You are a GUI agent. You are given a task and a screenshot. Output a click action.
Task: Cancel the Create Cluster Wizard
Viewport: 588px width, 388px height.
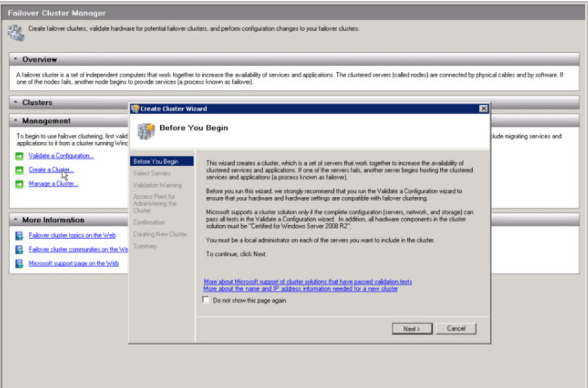click(456, 329)
